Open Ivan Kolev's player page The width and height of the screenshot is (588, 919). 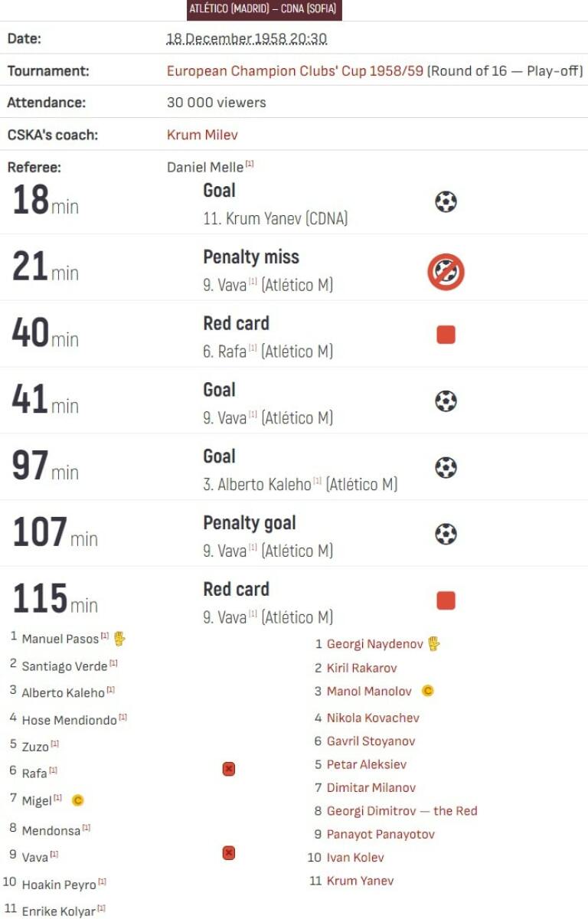(355, 858)
